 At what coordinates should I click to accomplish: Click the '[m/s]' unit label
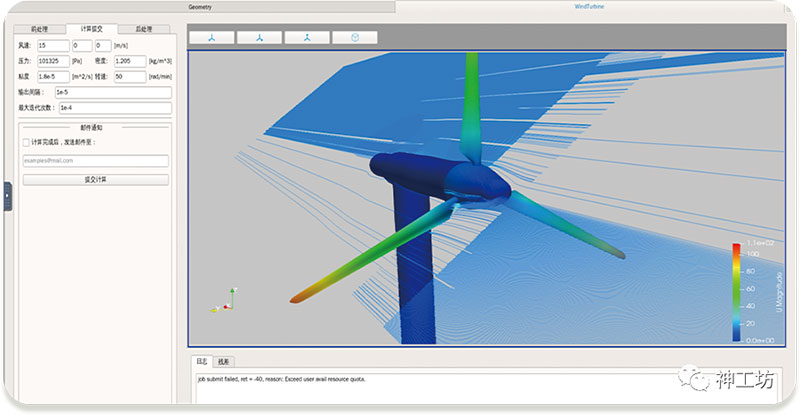pyautogui.click(x=121, y=46)
